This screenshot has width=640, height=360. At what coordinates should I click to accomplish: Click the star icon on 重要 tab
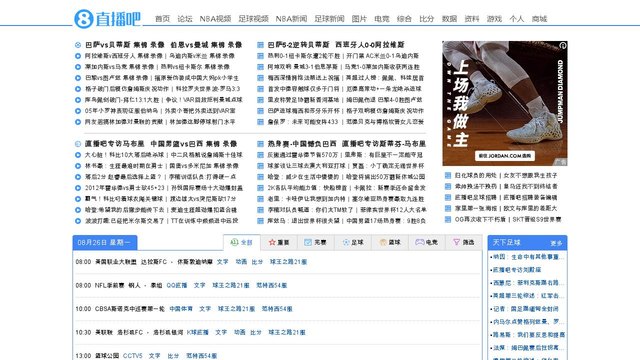click(272, 242)
